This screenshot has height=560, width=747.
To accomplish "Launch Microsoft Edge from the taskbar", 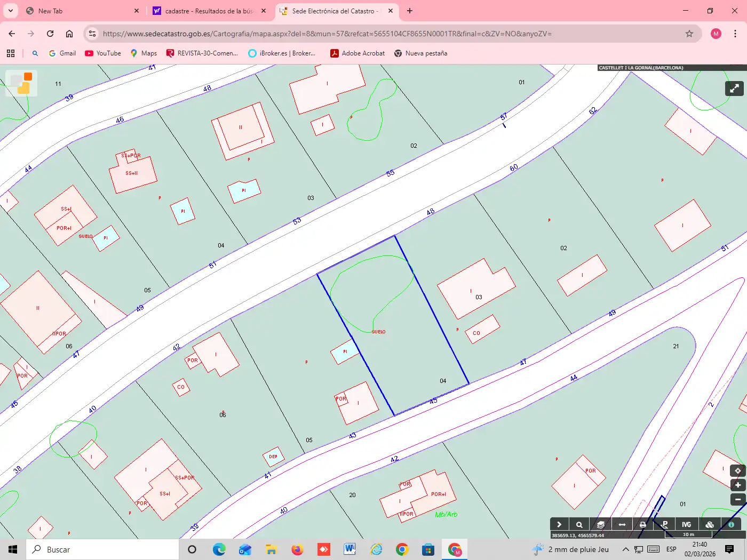I will [x=219, y=549].
